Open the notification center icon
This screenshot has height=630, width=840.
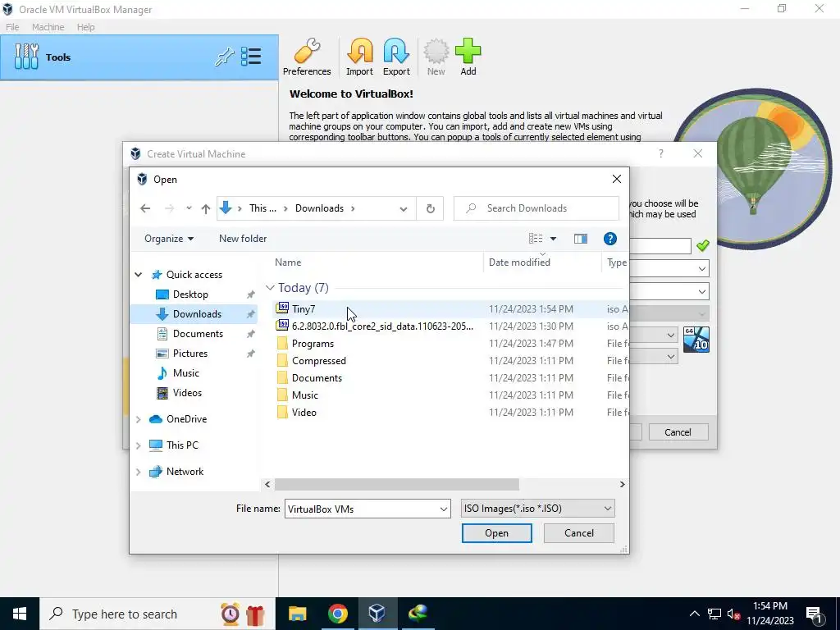[x=815, y=614]
